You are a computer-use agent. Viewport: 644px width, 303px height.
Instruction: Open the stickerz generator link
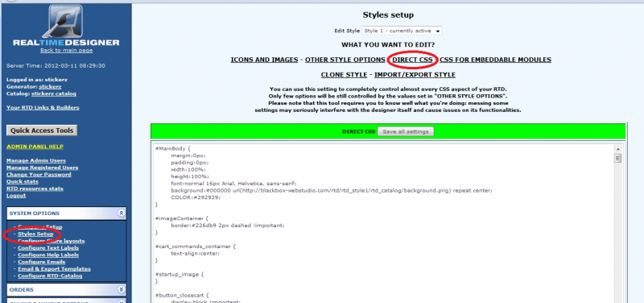(x=50, y=87)
